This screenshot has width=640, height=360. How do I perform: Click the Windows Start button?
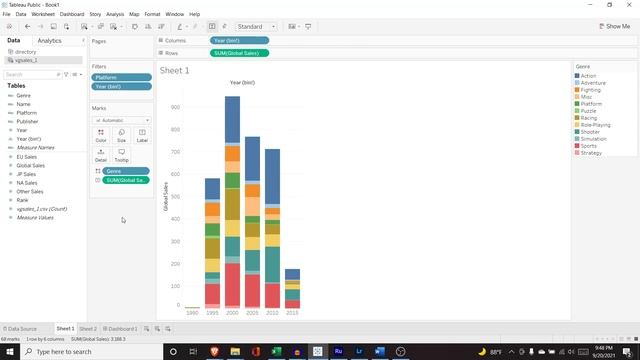coord(10,351)
